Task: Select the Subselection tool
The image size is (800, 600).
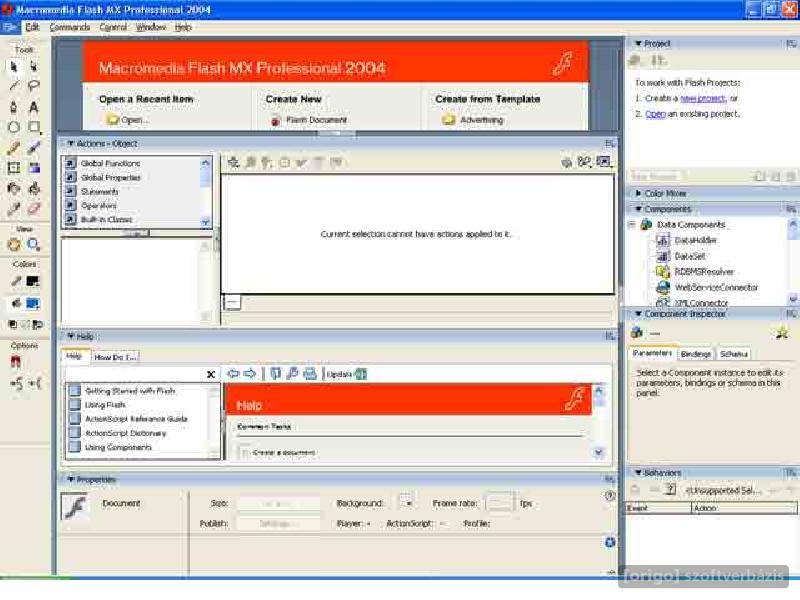Action: [x=34, y=66]
